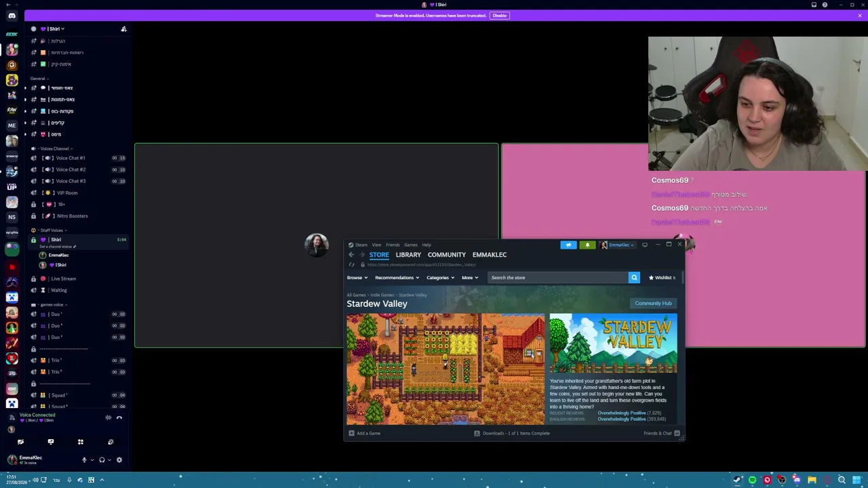Screen dimensions: 868x488
Task: Open Windows search magnifier on taskbar
Action: point(842,480)
